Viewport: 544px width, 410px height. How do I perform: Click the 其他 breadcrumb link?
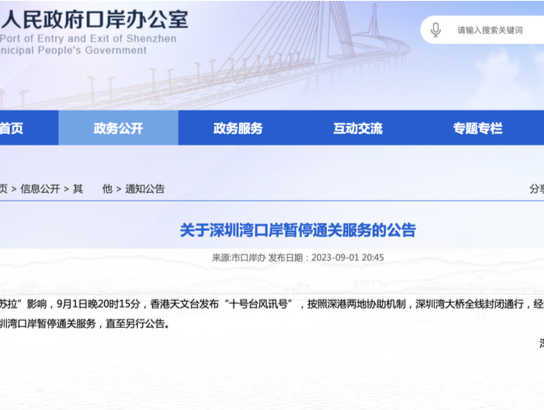point(93,189)
